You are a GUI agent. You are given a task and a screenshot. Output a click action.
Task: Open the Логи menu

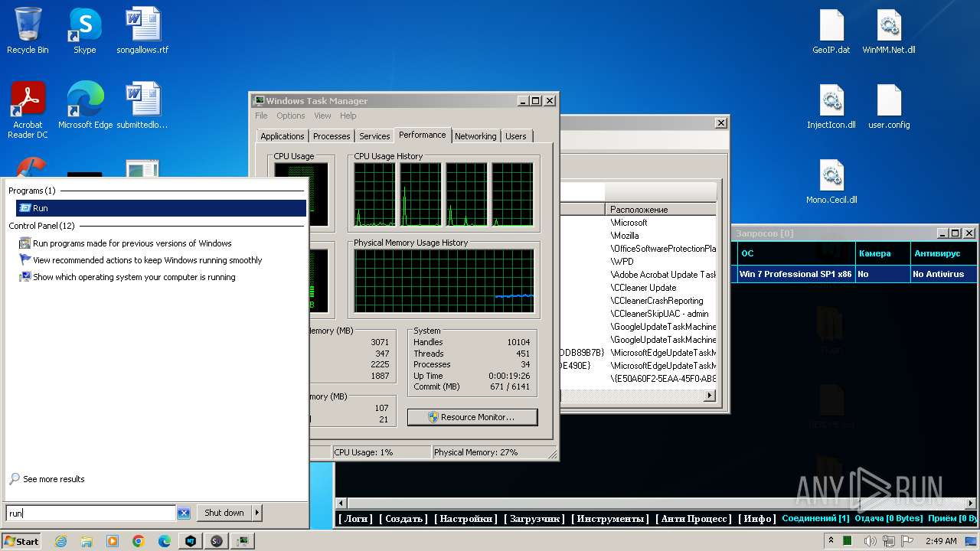pyautogui.click(x=356, y=519)
